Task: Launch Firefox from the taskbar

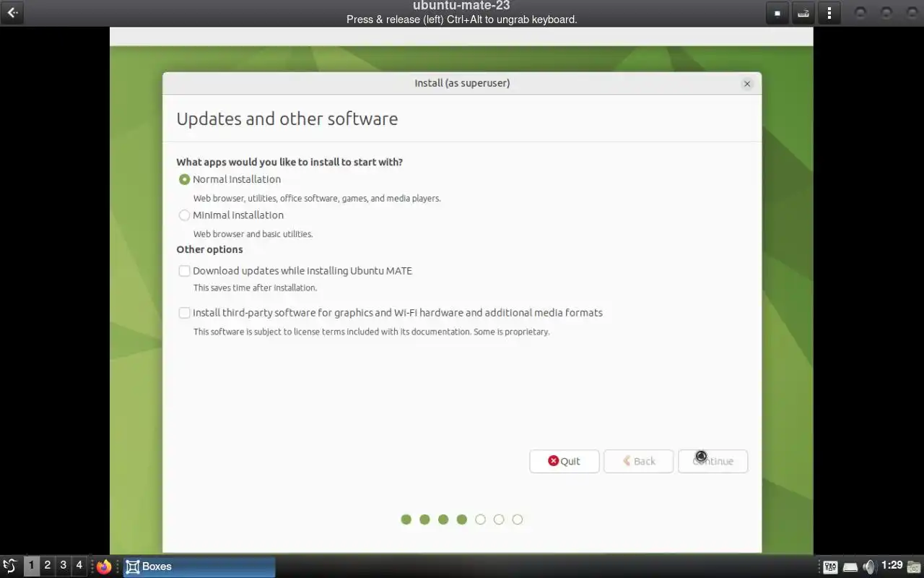Action: 105,566
